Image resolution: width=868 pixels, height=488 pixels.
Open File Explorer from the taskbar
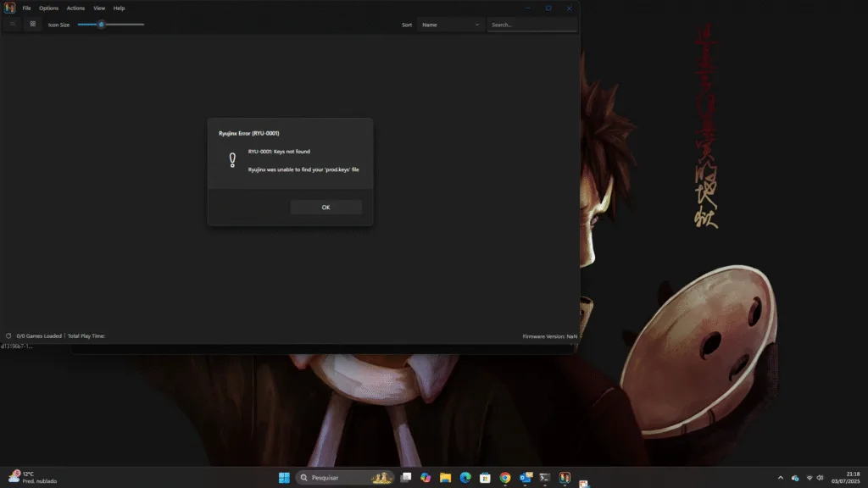tap(445, 478)
